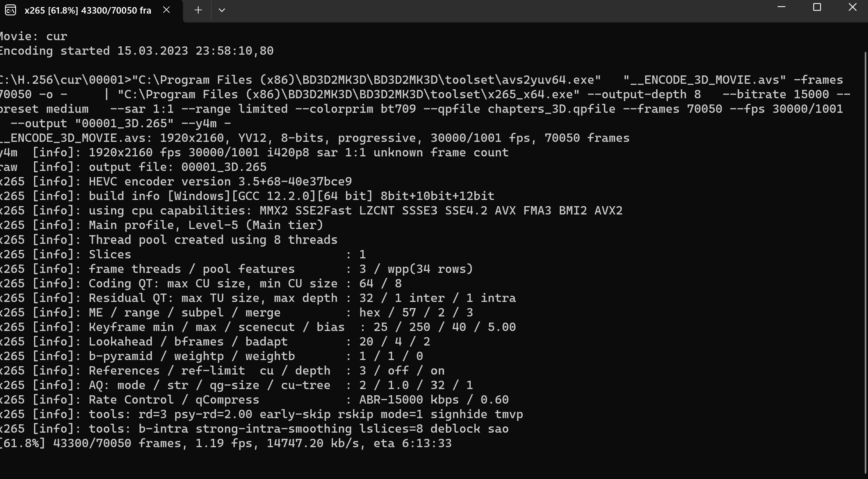
Task: Minimize the terminal window
Action: coord(781,7)
